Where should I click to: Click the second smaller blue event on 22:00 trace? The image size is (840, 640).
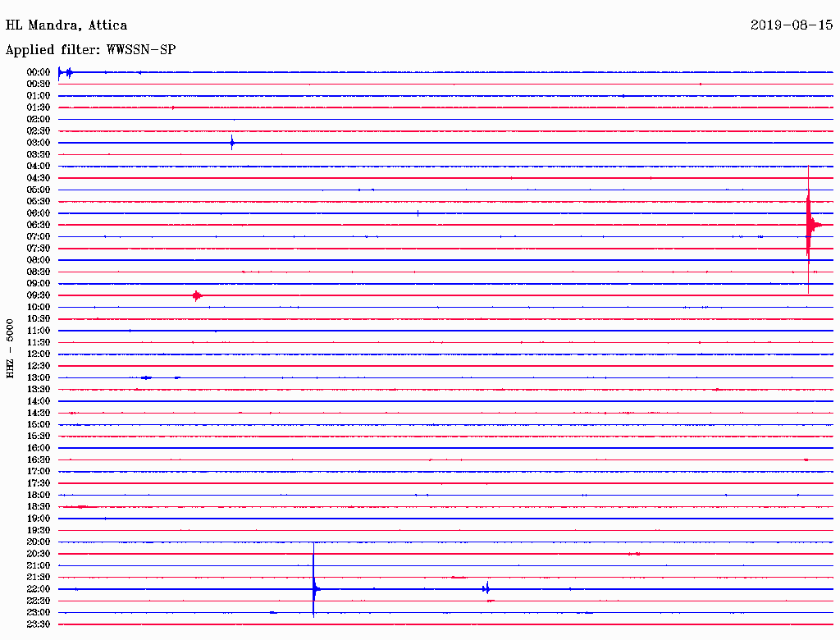[486, 588]
